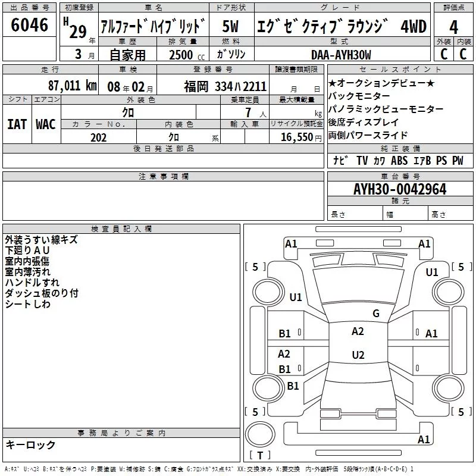
Task: Click the パノラミックビューモニター sales point
Action: [386, 109]
